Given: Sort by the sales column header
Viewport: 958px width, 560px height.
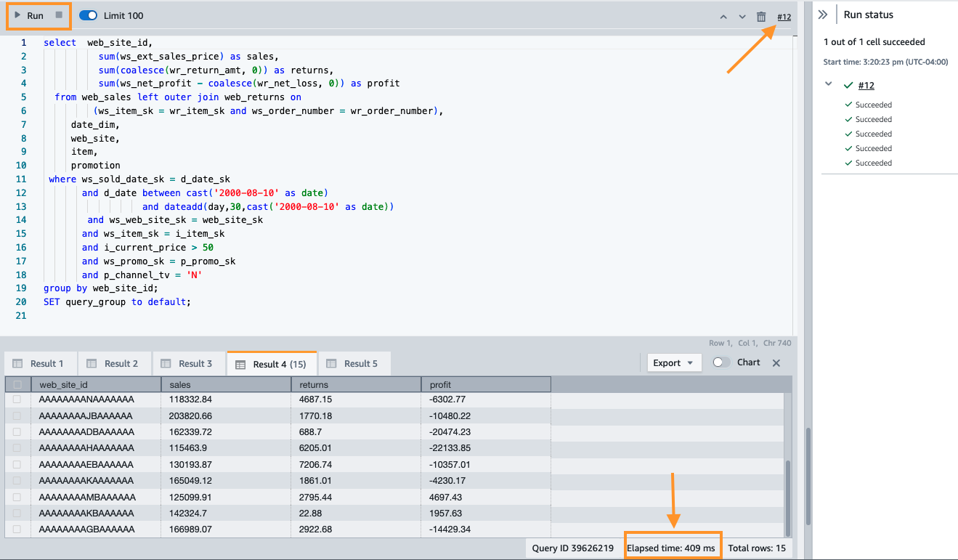Looking at the screenshot, I should pyautogui.click(x=225, y=384).
